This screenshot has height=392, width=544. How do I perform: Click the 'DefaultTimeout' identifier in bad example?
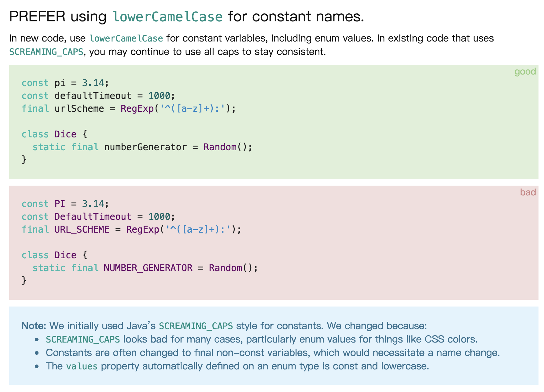[x=93, y=217]
